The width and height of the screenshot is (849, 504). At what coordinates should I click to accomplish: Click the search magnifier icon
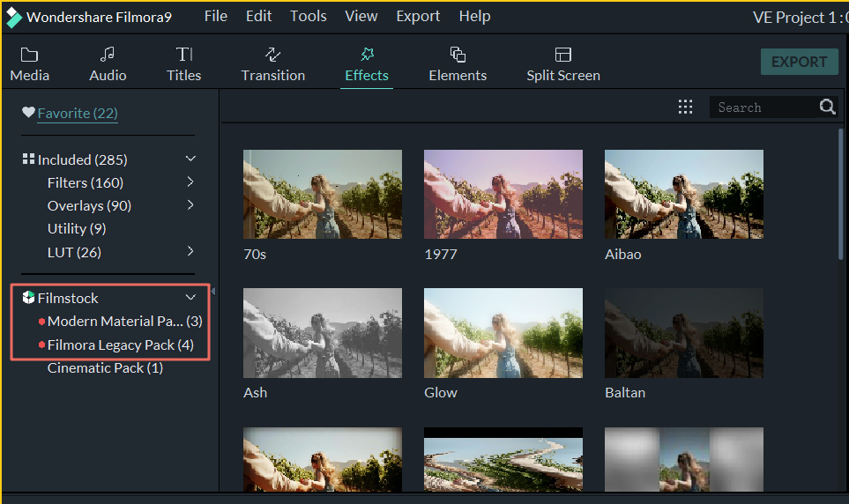point(827,107)
